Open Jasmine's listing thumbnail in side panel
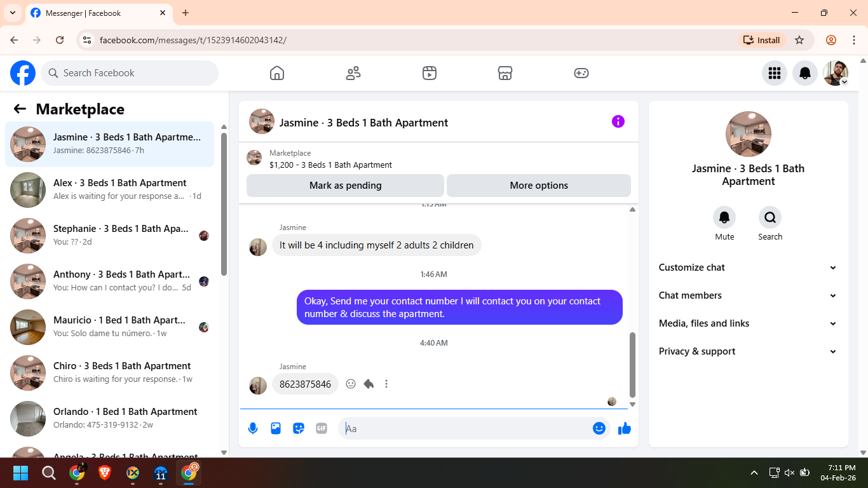Image resolution: width=868 pixels, height=488 pixels. 749,134
